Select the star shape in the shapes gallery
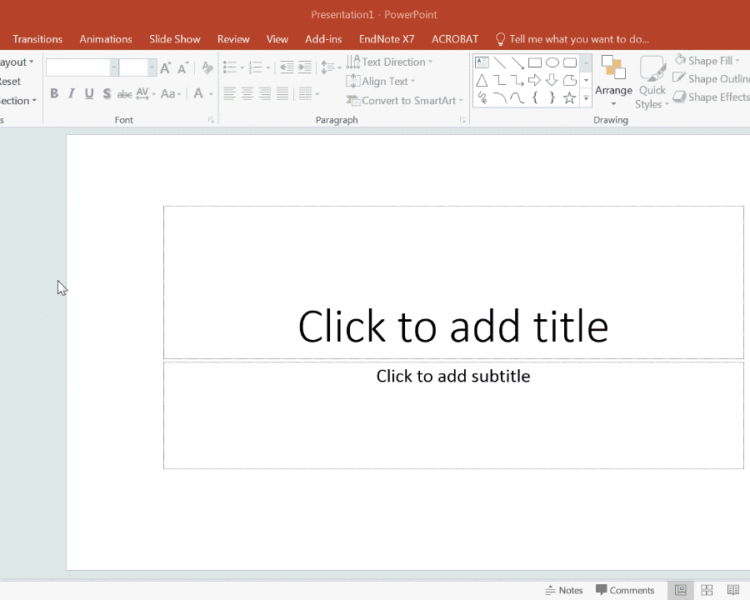Image resolution: width=750 pixels, height=600 pixels. pos(569,98)
